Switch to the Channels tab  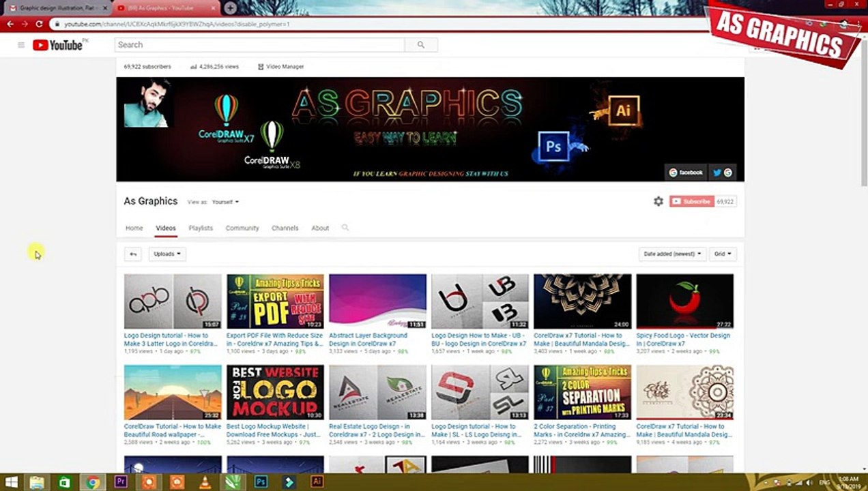coord(285,228)
